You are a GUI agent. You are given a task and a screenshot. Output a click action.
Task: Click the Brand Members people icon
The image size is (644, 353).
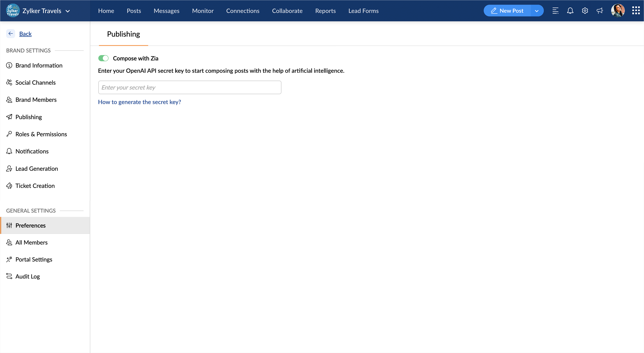(9, 100)
